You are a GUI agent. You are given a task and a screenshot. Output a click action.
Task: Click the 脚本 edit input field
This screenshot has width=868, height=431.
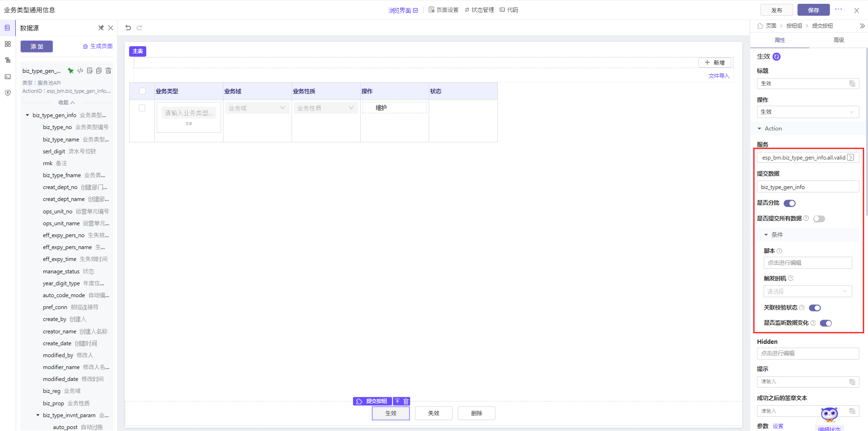pos(807,263)
